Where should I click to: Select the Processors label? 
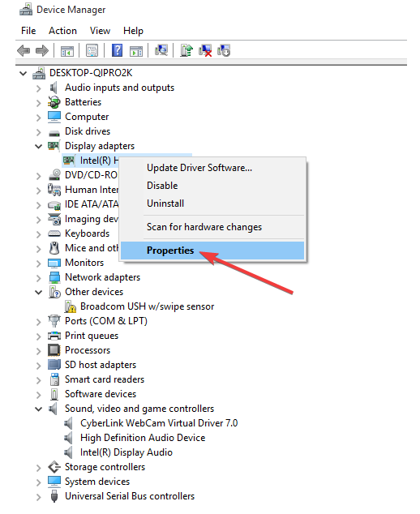click(x=88, y=350)
